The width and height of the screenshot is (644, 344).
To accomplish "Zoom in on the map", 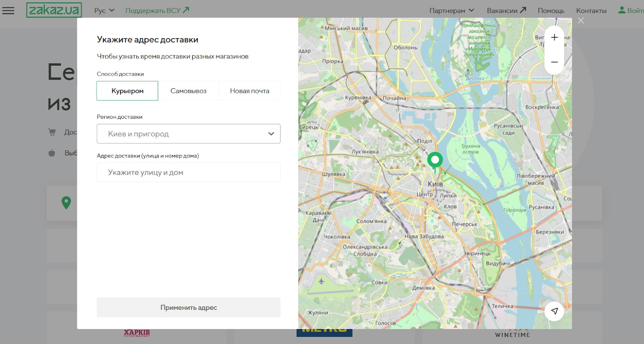I will pos(554,37).
